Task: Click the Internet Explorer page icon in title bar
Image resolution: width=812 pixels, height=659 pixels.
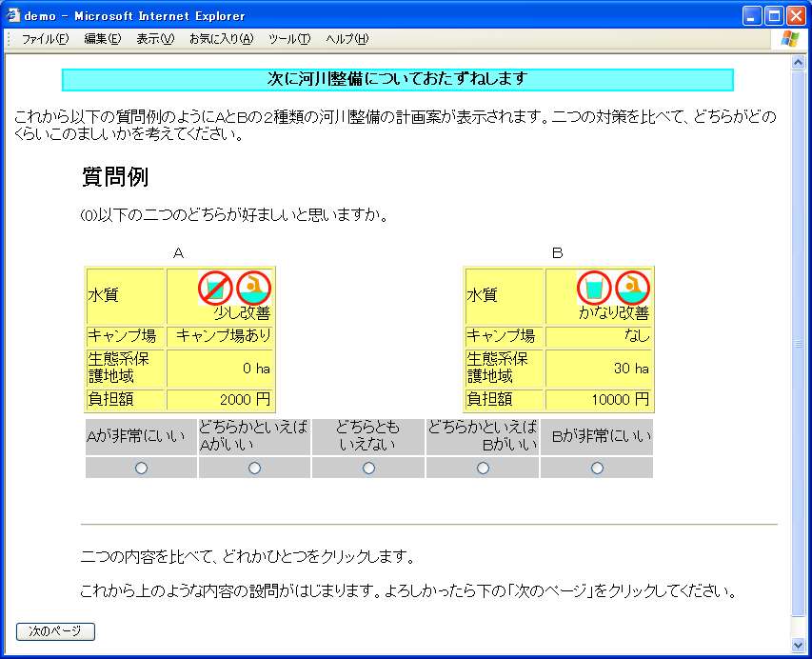Action: point(12,15)
